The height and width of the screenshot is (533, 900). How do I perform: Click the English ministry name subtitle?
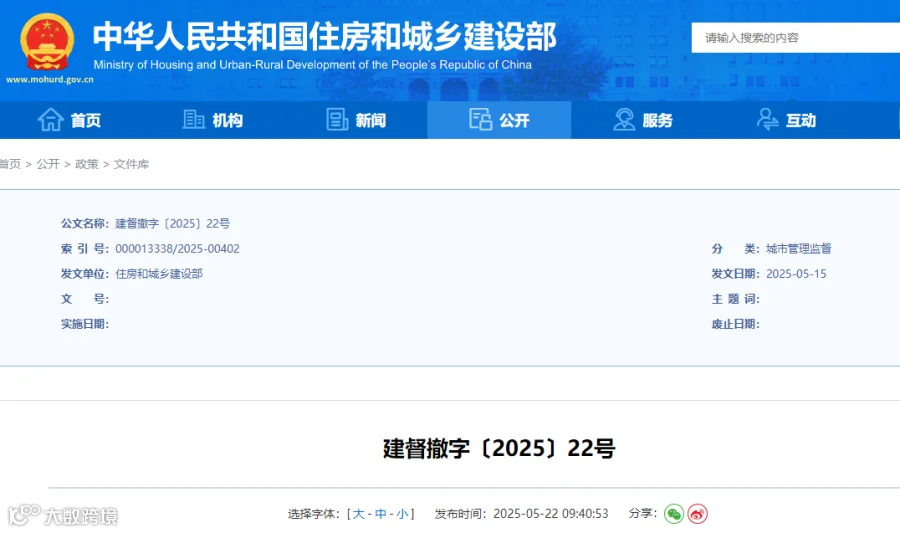point(313,65)
